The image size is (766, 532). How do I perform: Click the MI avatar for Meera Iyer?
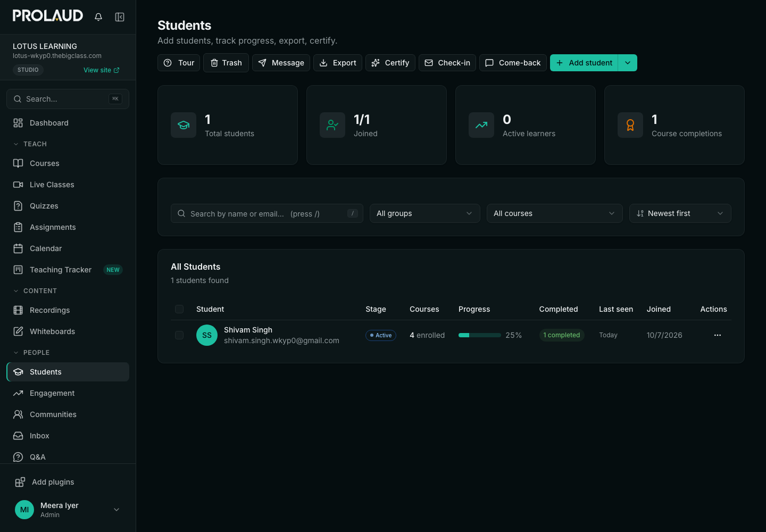pos(24,510)
